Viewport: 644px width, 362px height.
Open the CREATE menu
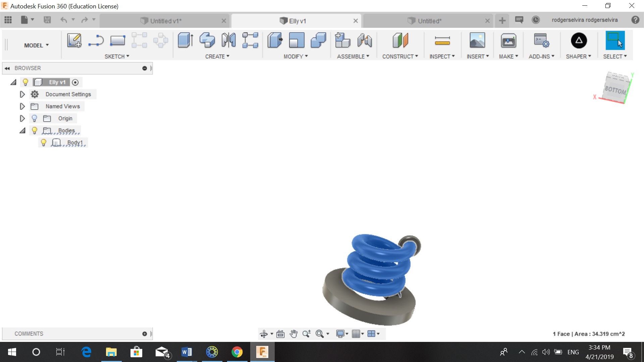pos(217,57)
